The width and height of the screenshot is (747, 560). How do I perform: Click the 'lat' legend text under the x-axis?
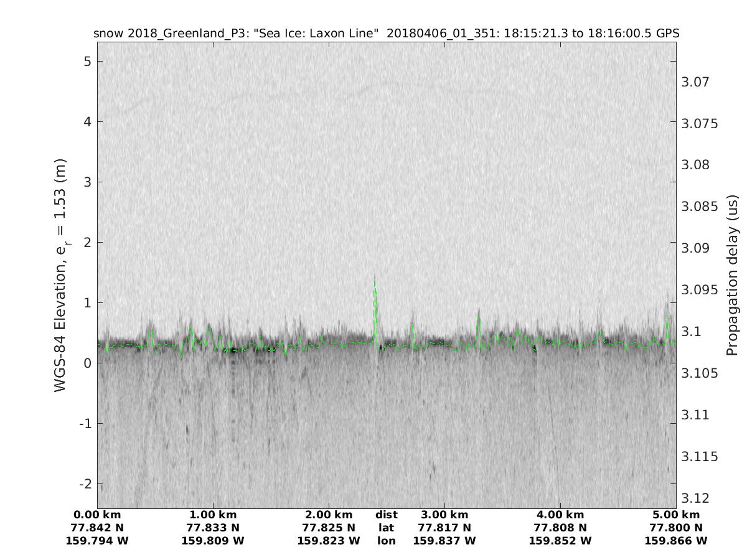386,528
